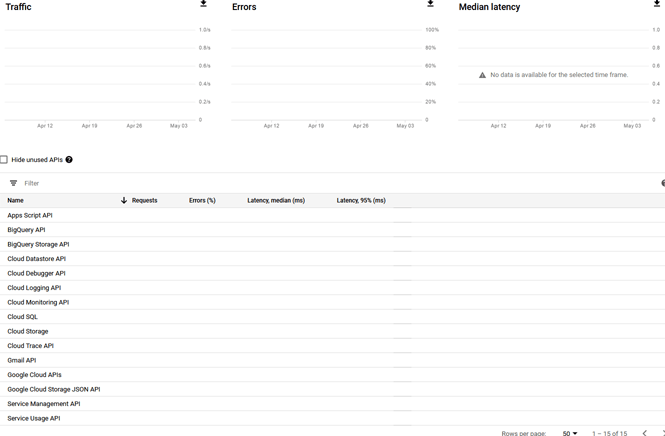The image size is (665, 436).
Task: Check the Hide unused APIs checkbox
Action: pyautogui.click(x=4, y=159)
